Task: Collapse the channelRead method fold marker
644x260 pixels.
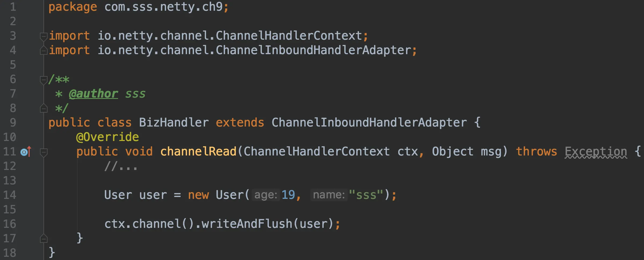Action: (43, 152)
